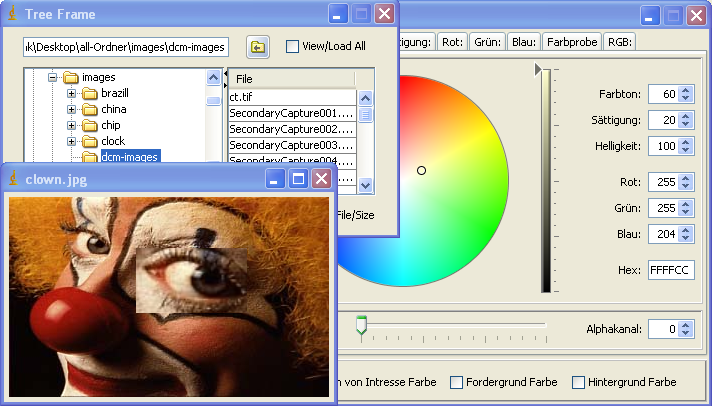Select the SecondaryCapture003 file row
Viewport: 712px width, 406px height.
pos(292,145)
